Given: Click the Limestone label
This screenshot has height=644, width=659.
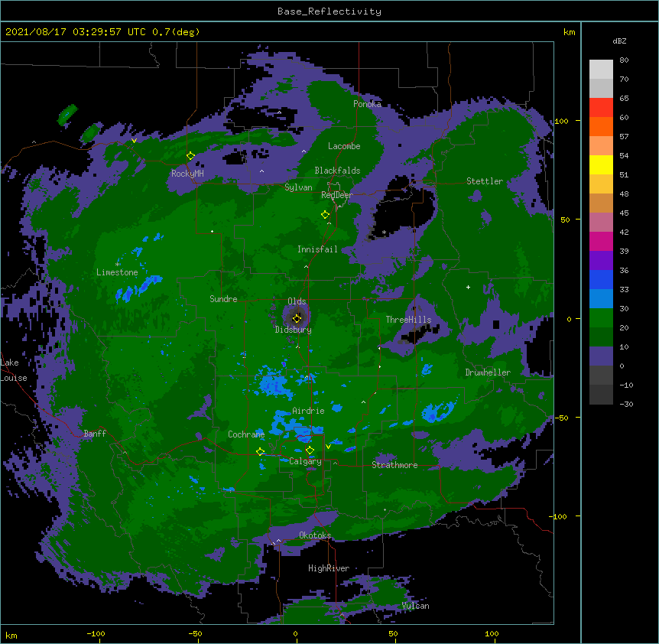Looking at the screenshot, I should point(117,272).
